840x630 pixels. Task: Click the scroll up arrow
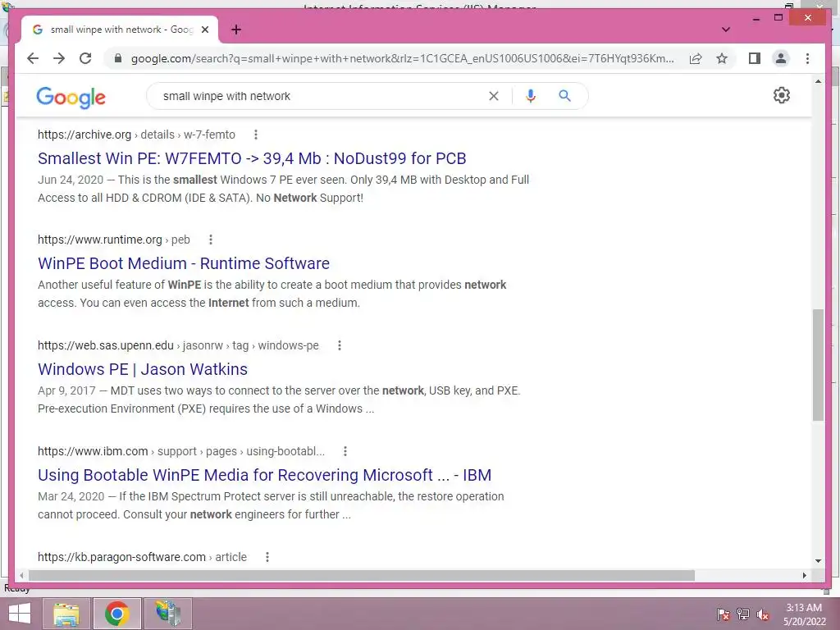point(818,81)
